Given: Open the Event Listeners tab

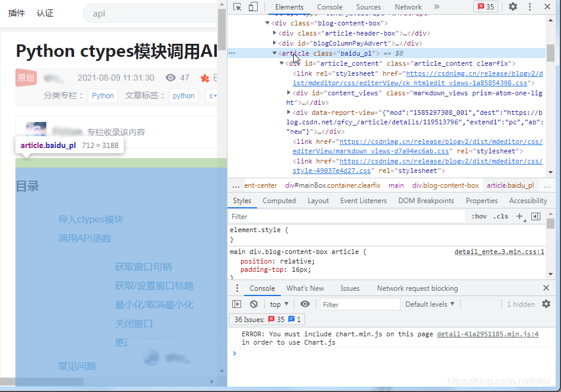Looking at the screenshot, I should [x=364, y=201].
